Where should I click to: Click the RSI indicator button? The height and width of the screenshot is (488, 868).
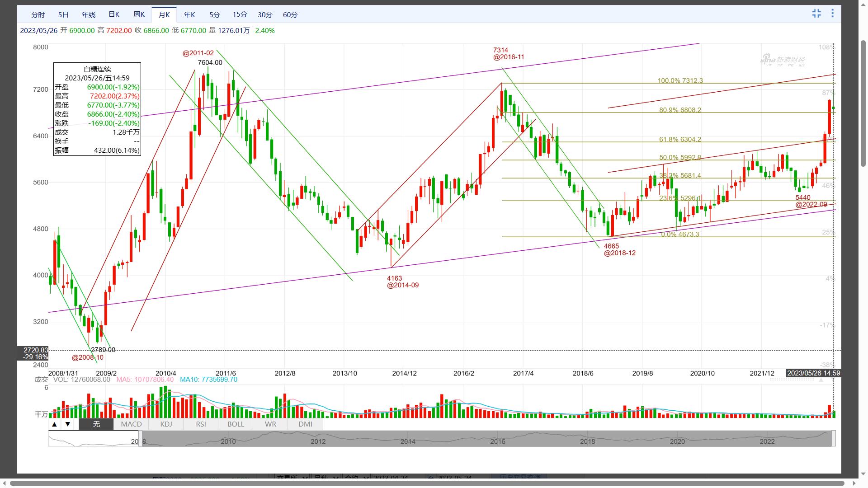pos(201,424)
